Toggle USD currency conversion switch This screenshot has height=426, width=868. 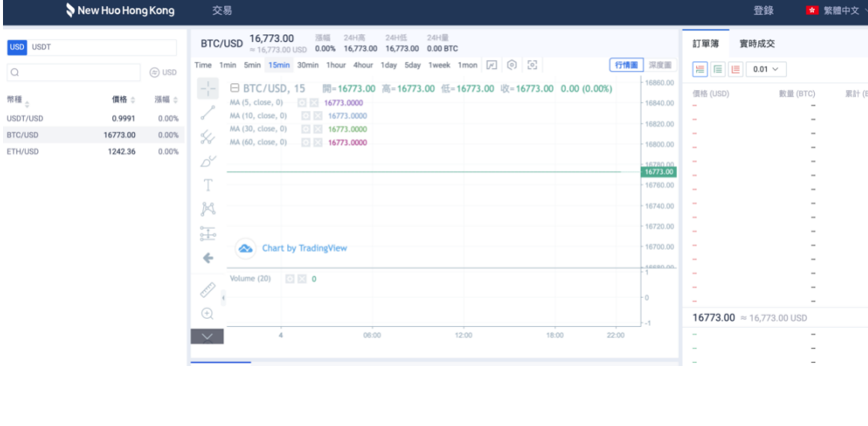point(163,73)
